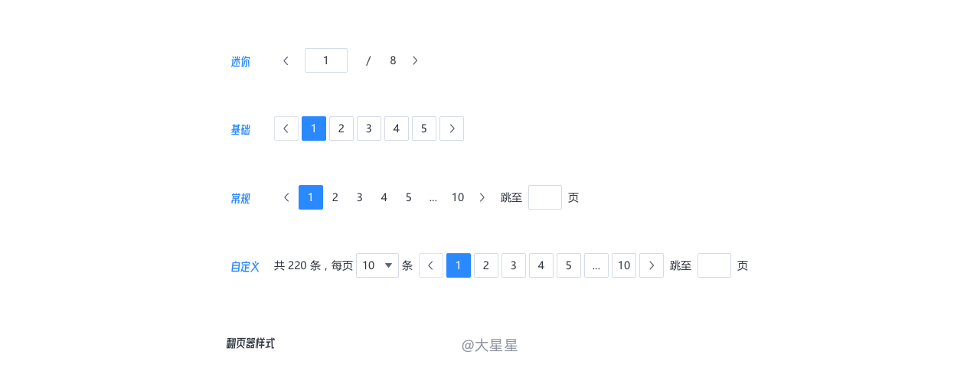Click the 跳至 input box in 常规 pager

(x=545, y=197)
